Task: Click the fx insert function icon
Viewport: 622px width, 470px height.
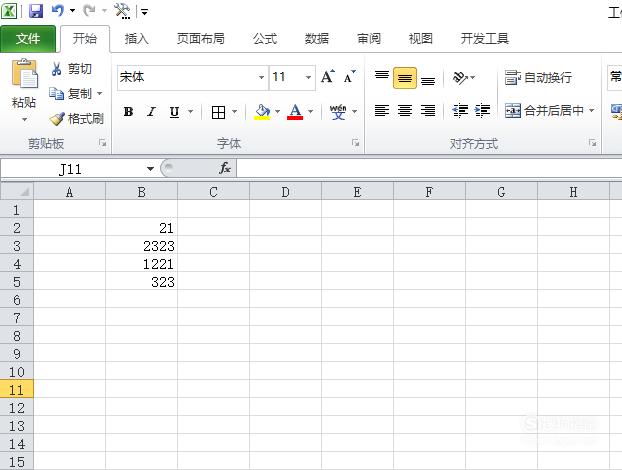Action: [x=225, y=169]
